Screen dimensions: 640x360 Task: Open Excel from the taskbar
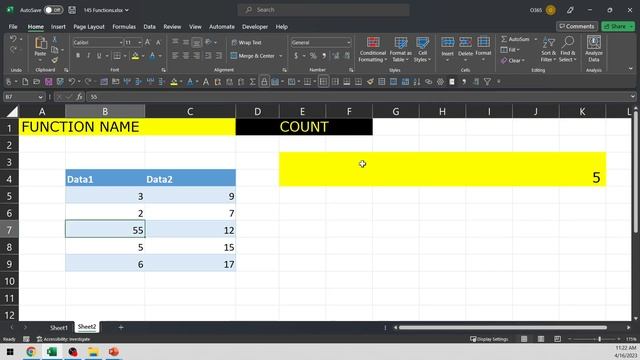pyautogui.click(x=52, y=351)
